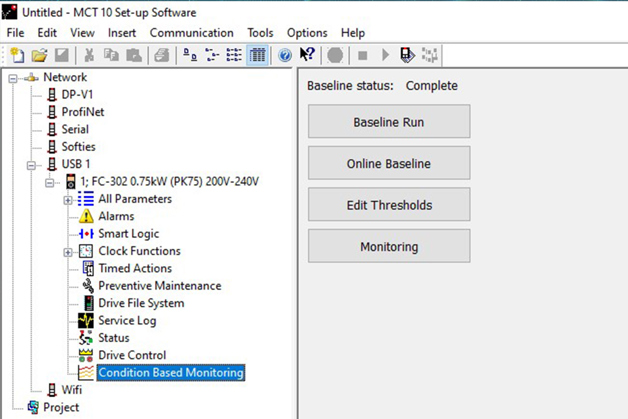This screenshot has width=628, height=419.
Task: Open a project with the folder icon
Action: pyautogui.click(x=39, y=55)
